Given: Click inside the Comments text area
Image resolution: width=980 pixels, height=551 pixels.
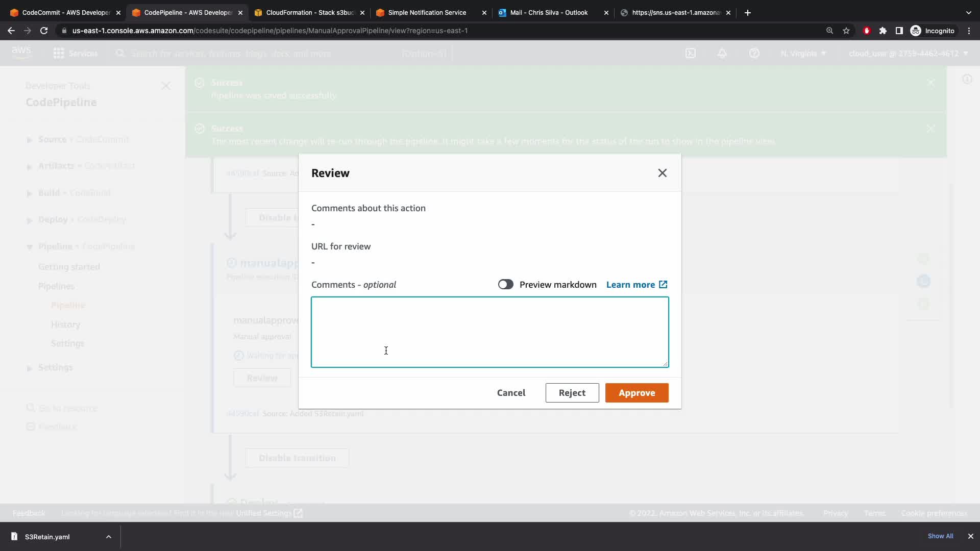Looking at the screenshot, I should [489, 332].
